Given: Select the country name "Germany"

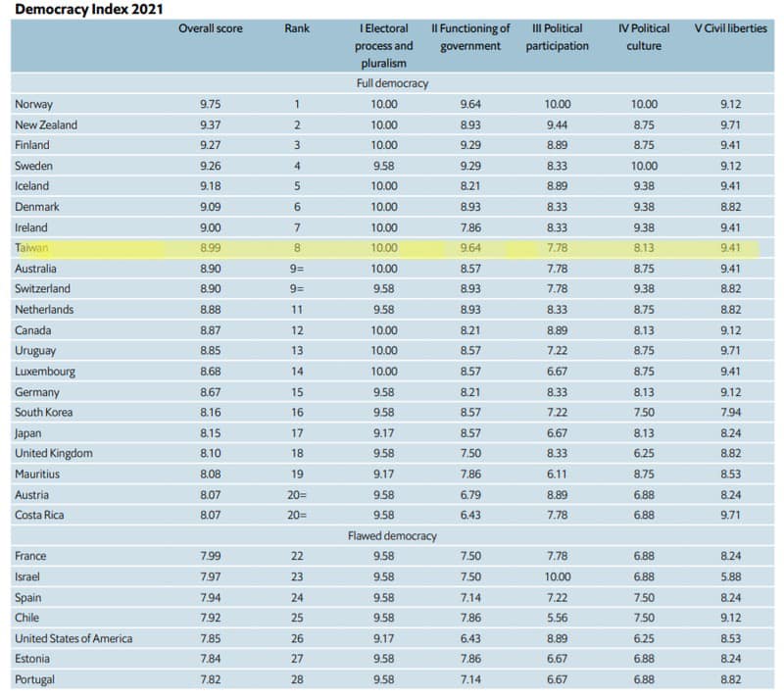Looking at the screenshot, I should (x=37, y=392).
